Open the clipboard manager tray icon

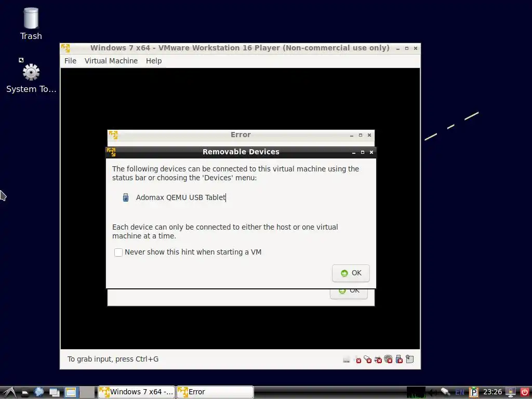point(474,392)
